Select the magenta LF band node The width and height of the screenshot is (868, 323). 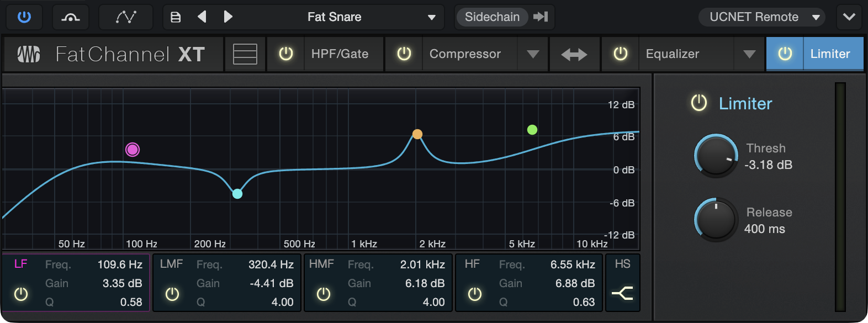[x=133, y=150]
